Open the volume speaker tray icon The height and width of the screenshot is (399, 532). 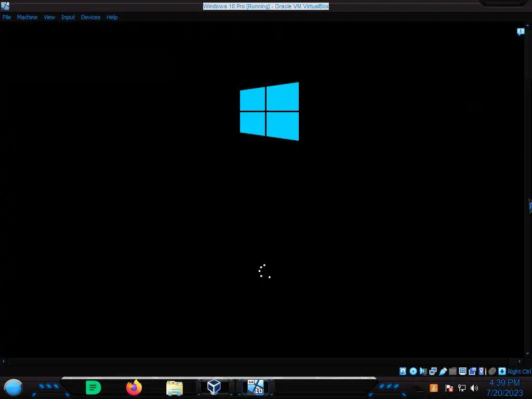[474, 388]
